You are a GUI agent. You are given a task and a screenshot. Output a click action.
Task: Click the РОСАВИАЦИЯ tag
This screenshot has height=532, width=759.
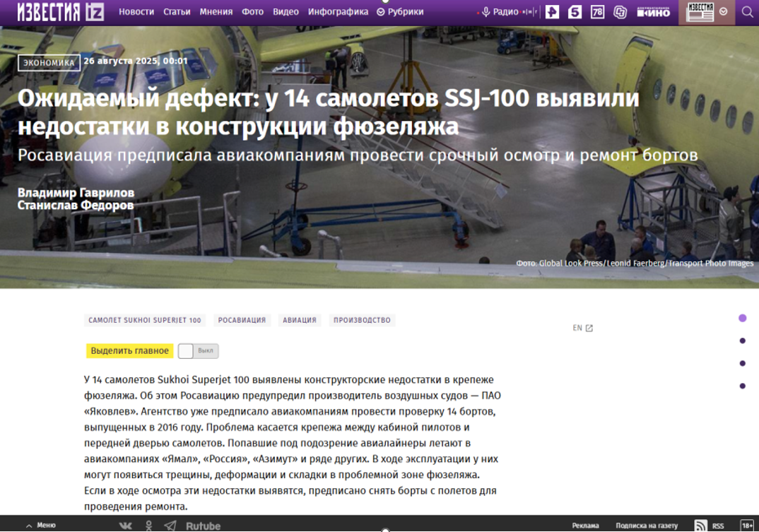pyautogui.click(x=242, y=320)
